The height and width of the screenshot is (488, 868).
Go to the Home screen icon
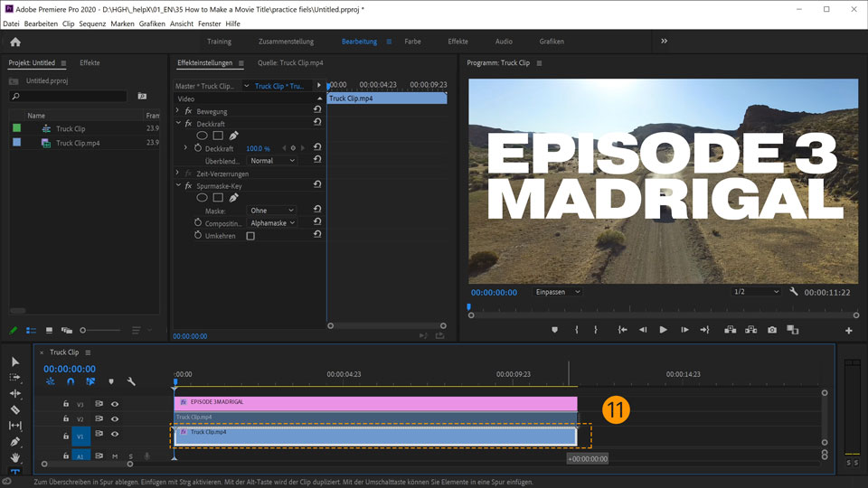(14, 42)
